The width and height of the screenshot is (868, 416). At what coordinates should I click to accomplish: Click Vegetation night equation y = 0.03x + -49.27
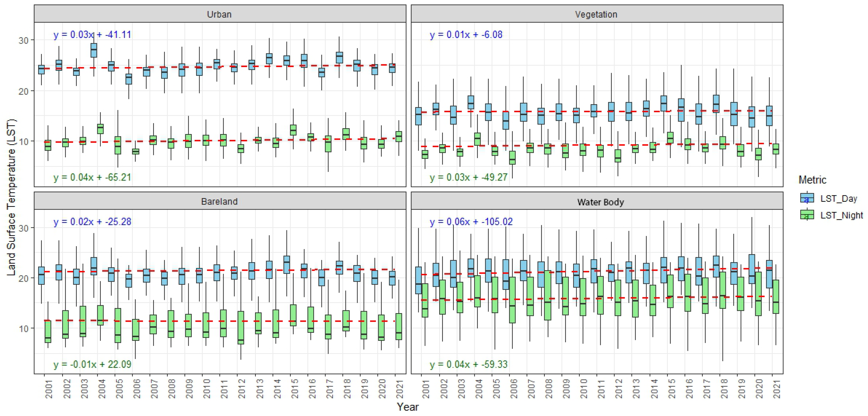468,177
